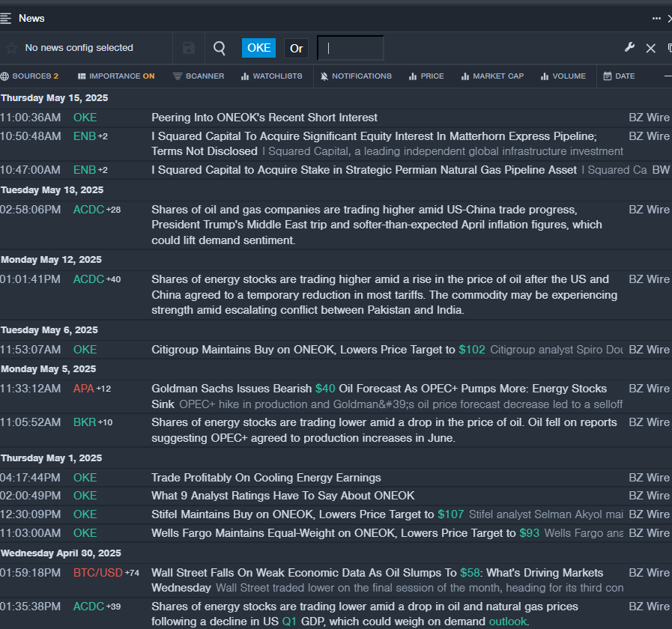Click the save config floppy disk icon
The width and height of the screenshot is (672, 629).
coord(189,48)
